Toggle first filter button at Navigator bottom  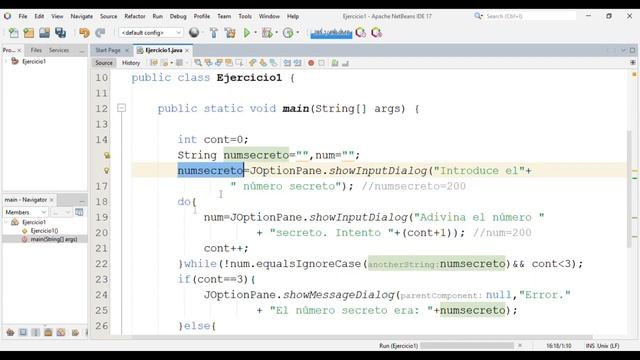(10, 332)
